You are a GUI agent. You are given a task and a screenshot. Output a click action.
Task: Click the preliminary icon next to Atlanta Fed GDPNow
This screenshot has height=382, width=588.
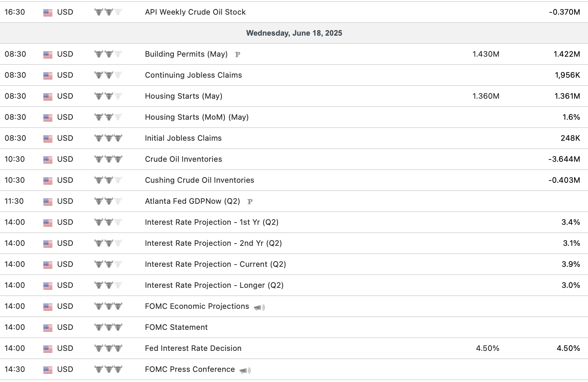[x=250, y=202]
